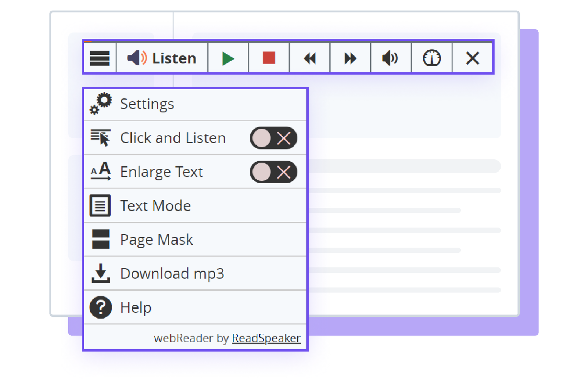The height and width of the screenshot is (385, 588).
Task: Select the Play icon to start reading
Action: [x=228, y=58]
